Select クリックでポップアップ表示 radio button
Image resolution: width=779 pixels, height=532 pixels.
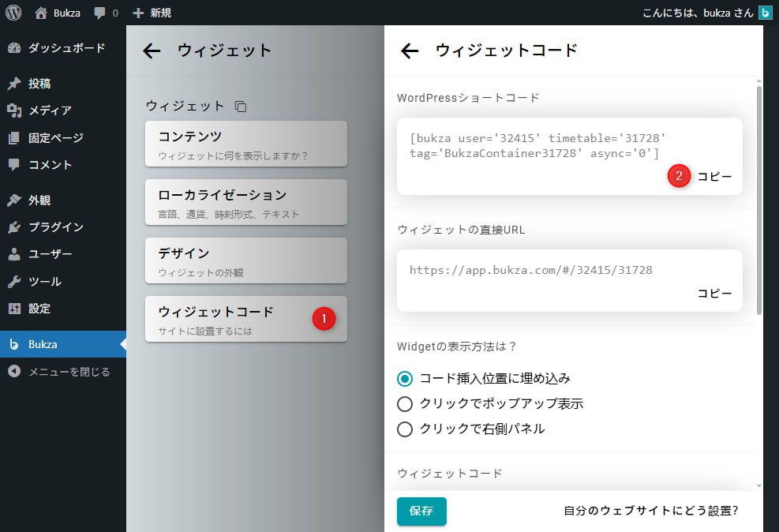[405, 404]
